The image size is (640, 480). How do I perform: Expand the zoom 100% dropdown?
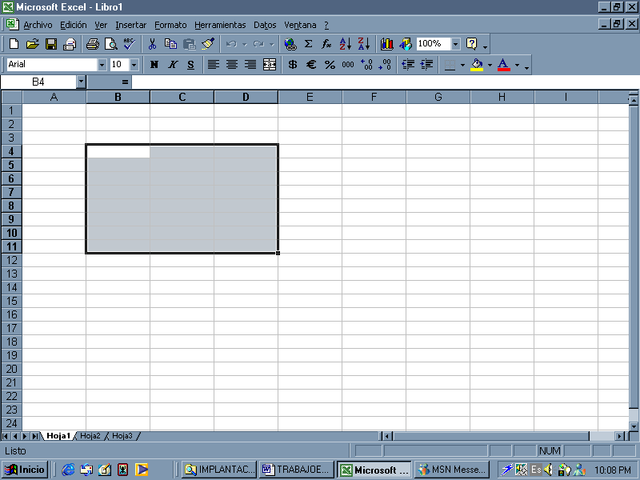click(456, 44)
